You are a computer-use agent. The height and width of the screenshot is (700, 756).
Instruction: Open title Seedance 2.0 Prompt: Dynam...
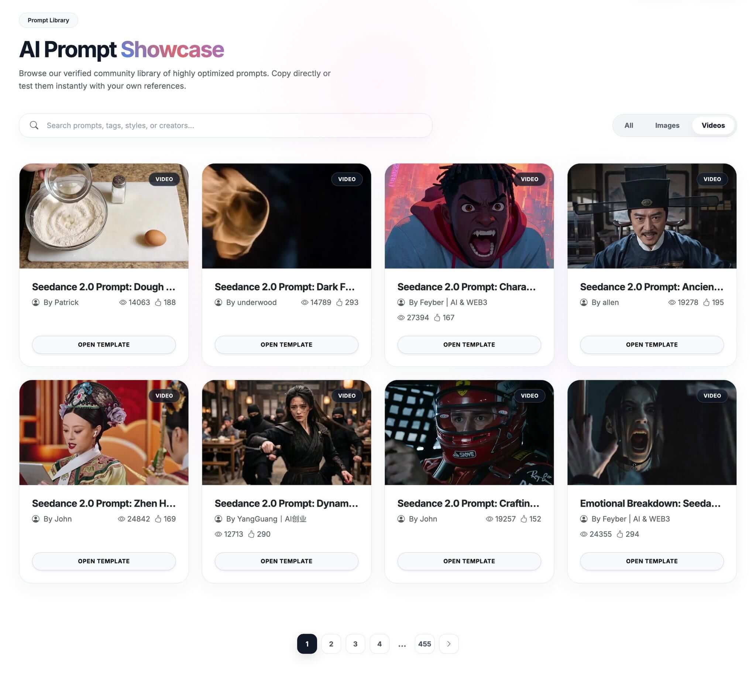click(286, 503)
